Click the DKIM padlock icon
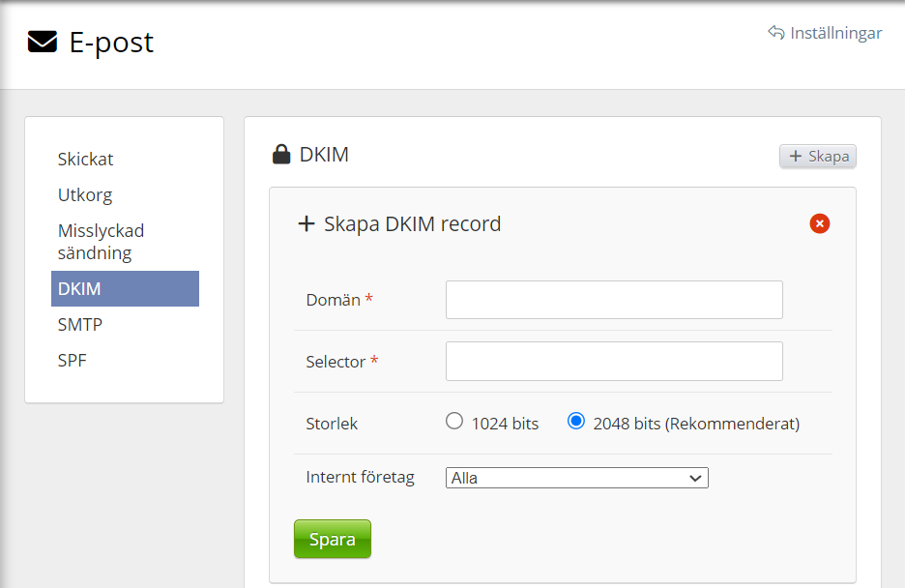This screenshot has height=588, width=905. pyautogui.click(x=281, y=154)
